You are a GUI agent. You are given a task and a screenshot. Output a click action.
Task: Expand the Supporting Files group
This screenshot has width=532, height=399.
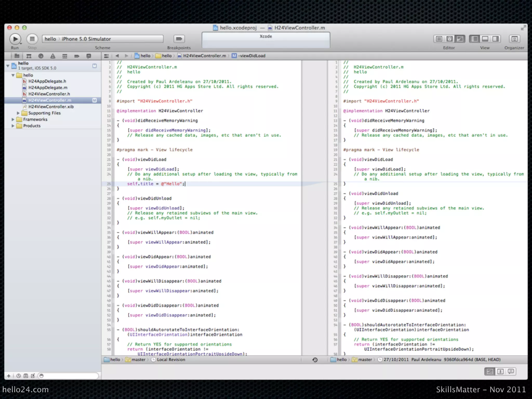pyautogui.click(x=18, y=113)
